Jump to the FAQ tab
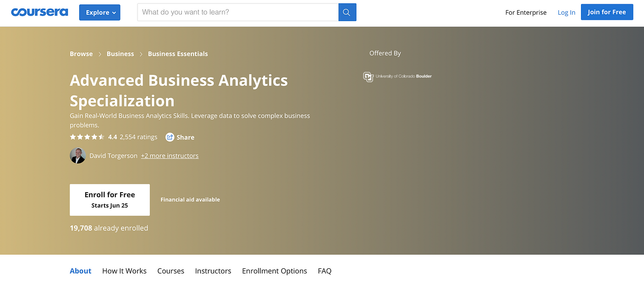 pos(325,271)
